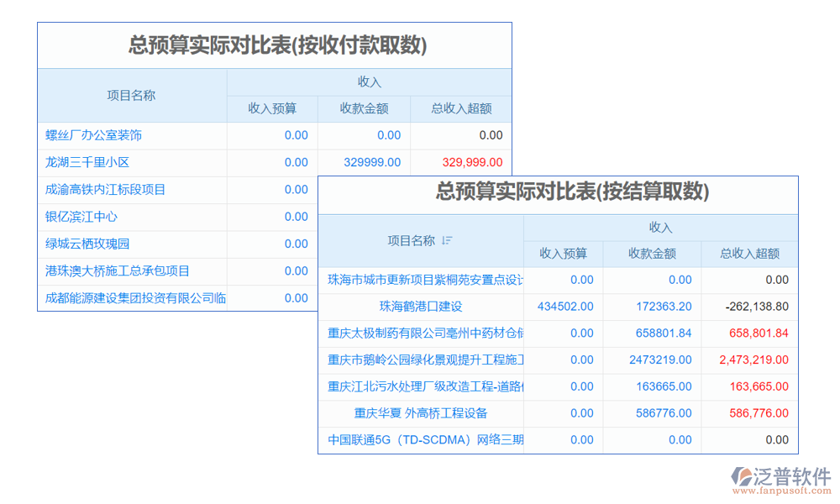Screen dimensions: 840x504
Task: Click red 329,999.00 total income excess value
Action: [472, 162]
